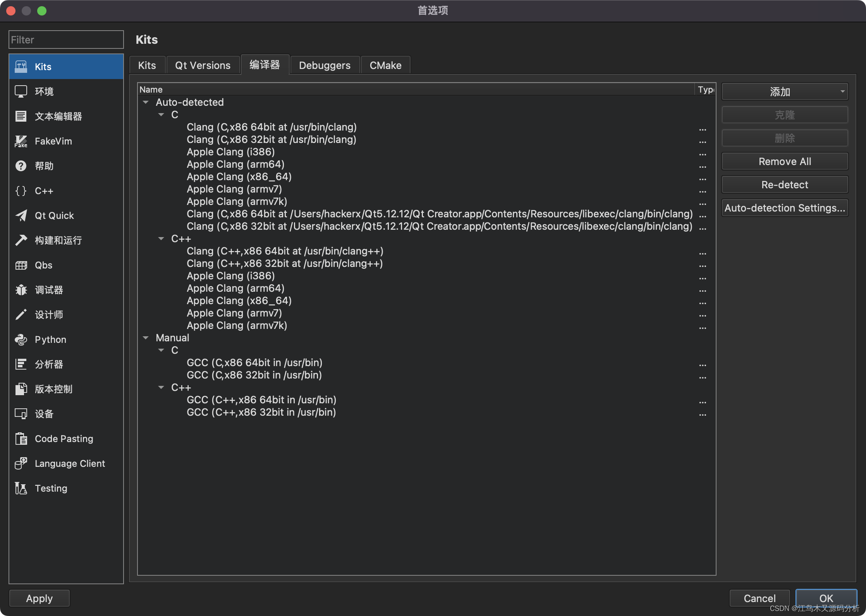Viewport: 866px width, 616px height.
Task: Open the 添加 dropdown button
Action: (x=785, y=92)
